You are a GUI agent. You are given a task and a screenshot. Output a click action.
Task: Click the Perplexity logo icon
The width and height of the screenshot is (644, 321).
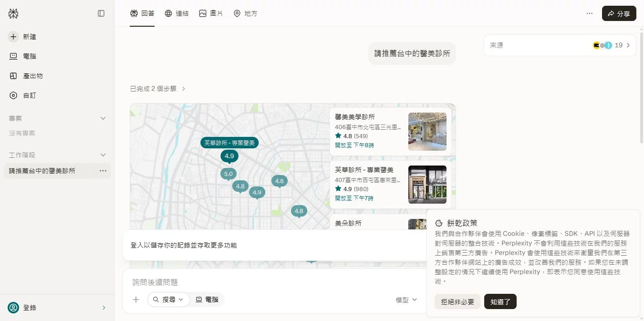pyautogui.click(x=13, y=14)
